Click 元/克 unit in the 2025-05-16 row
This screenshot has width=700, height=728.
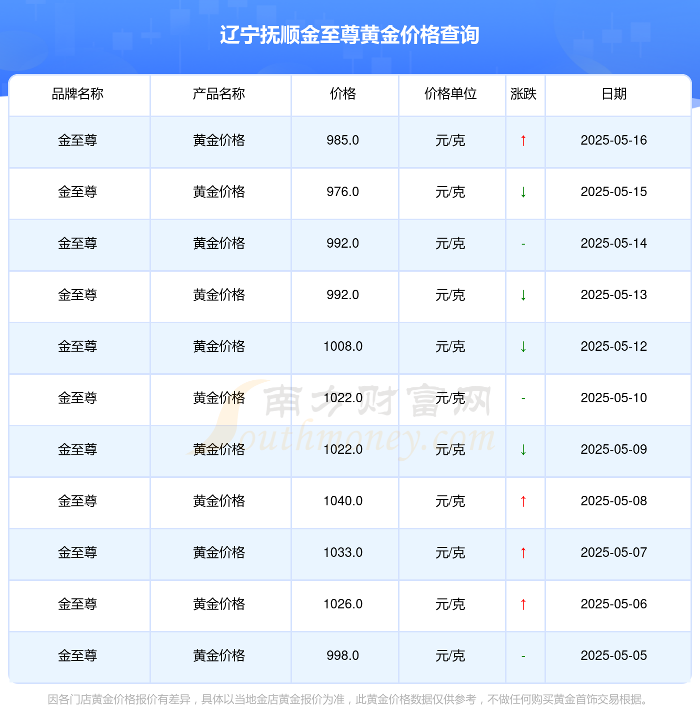click(450, 141)
